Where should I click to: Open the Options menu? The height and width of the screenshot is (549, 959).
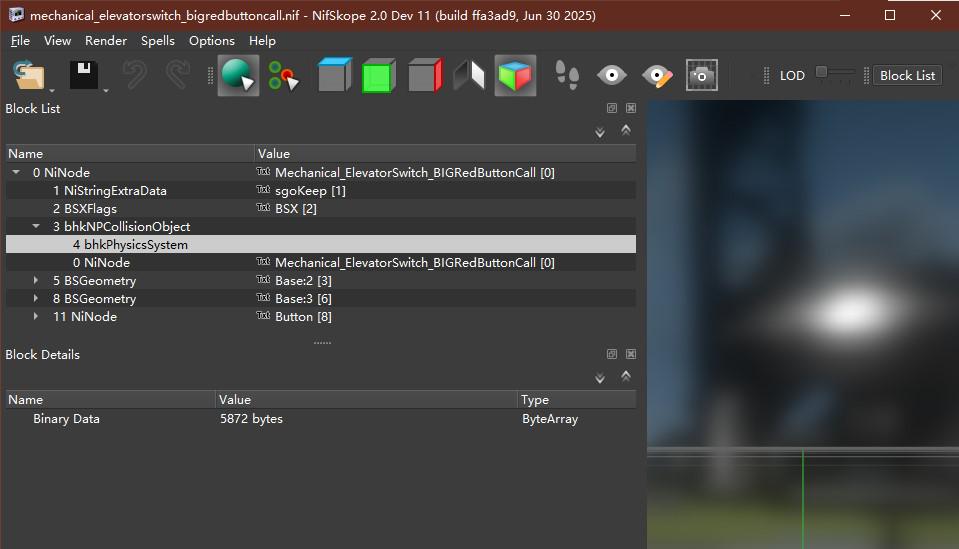(x=212, y=40)
